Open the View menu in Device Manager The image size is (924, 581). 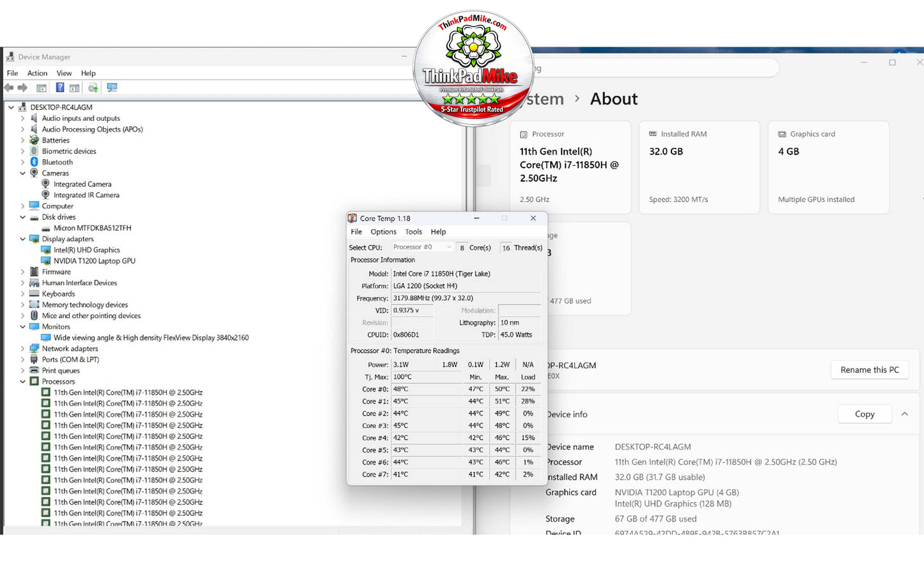[64, 73]
